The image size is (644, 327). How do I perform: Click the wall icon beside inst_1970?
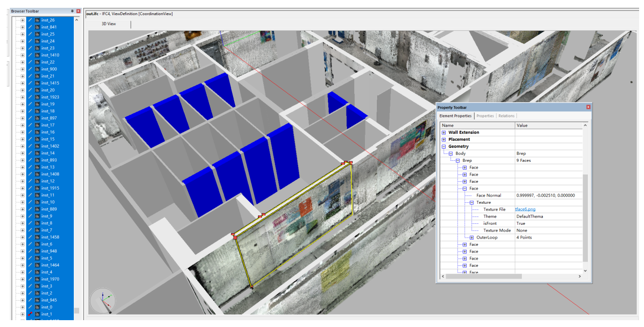click(x=37, y=279)
